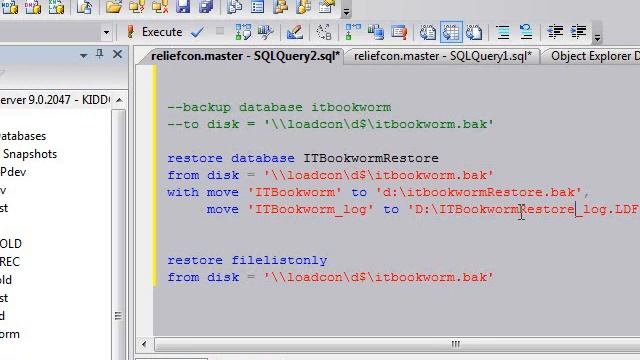Click the '--backup database itbookworm' comment line

coord(279,107)
